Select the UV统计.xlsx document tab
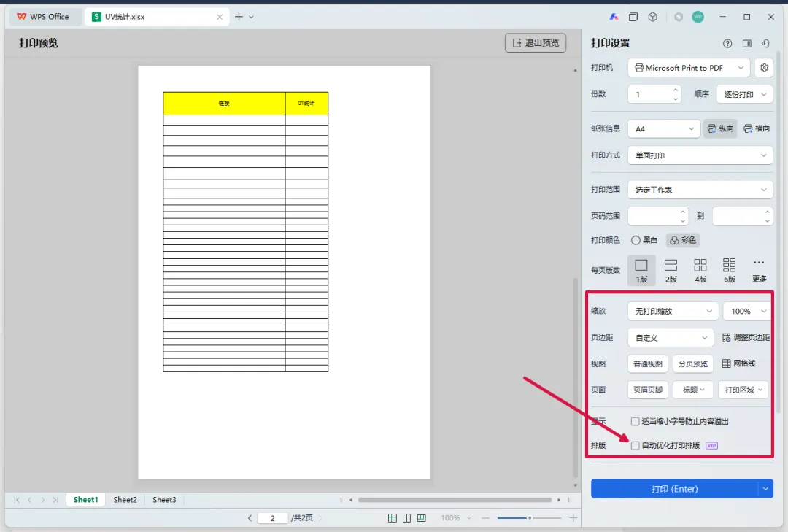 pyautogui.click(x=155, y=17)
